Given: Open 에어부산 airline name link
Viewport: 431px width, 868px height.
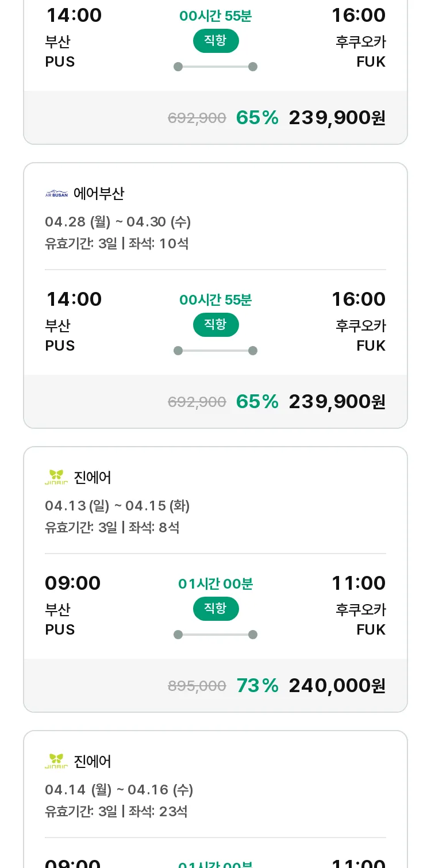Looking at the screenshot, I should (x=99, y=194).
